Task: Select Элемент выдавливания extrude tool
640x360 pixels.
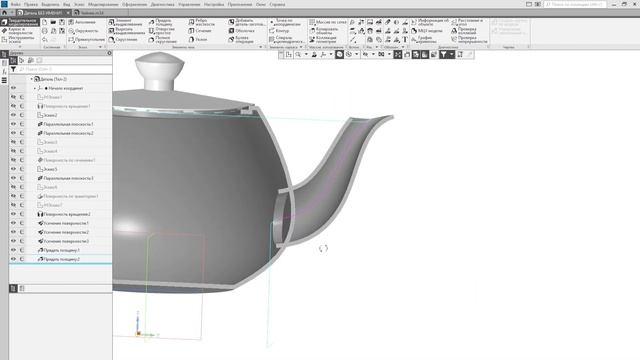Action: coord(126,22)
